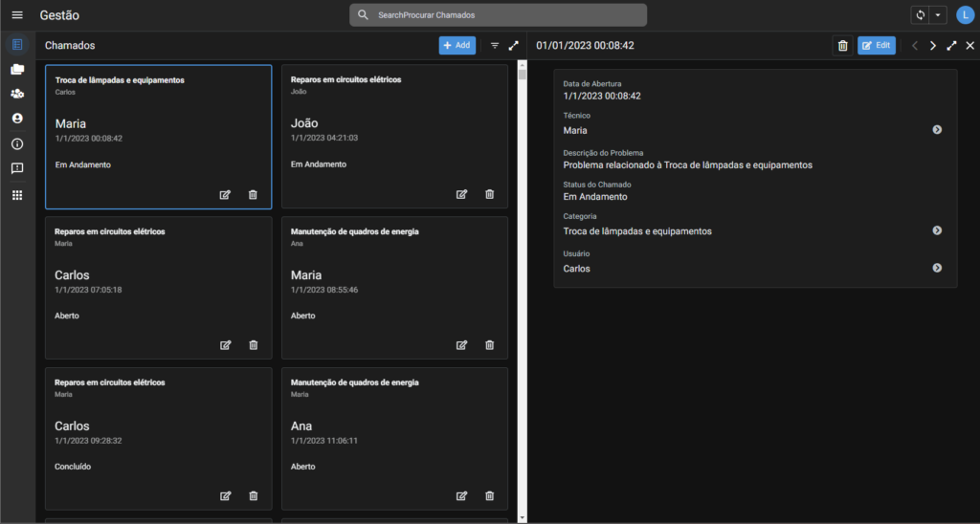Select the Chamados list sidebar item

click(17, 44)
